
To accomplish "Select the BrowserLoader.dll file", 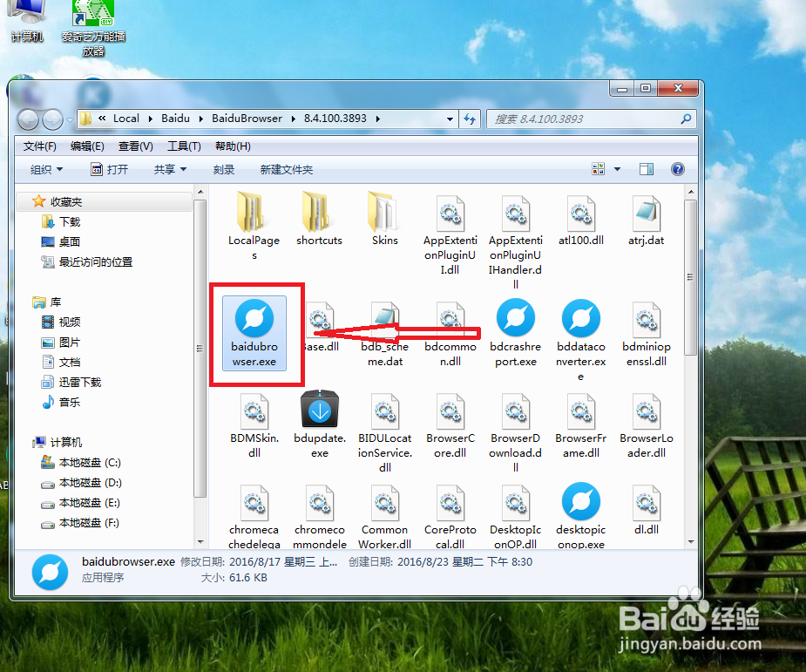I will pos(647,425).
